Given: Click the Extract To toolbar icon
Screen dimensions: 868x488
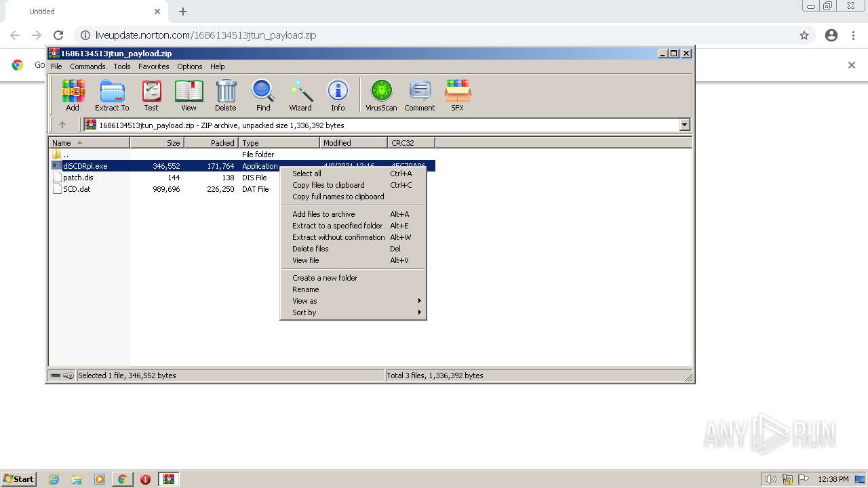Looking at the screenshot, I should [112, 96].
